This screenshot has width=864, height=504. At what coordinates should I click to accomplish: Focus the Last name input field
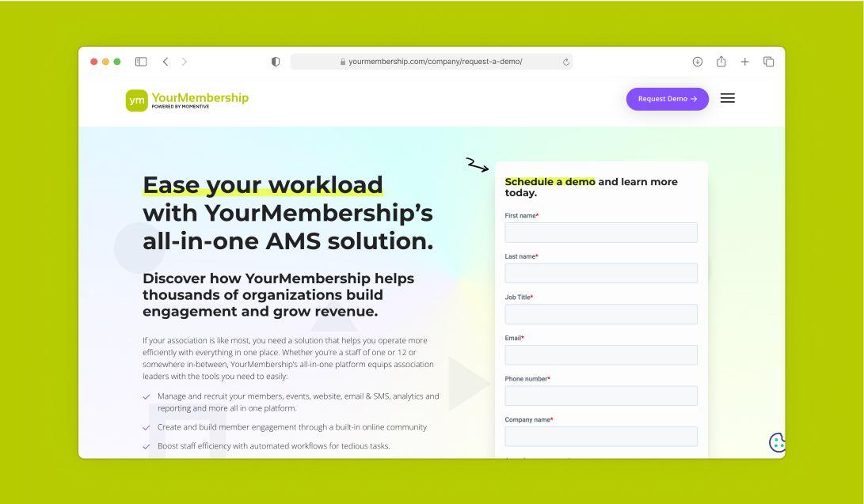point(601,274)
